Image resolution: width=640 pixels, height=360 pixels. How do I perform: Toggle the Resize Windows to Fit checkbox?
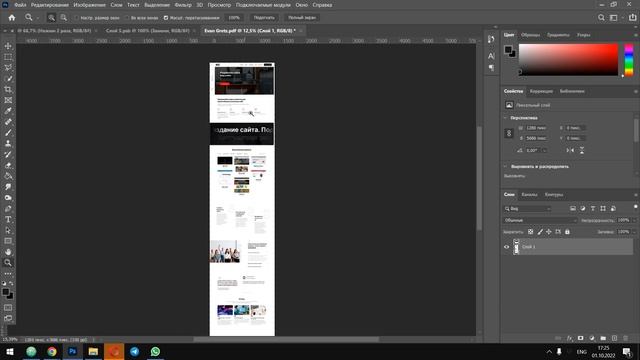76,18
